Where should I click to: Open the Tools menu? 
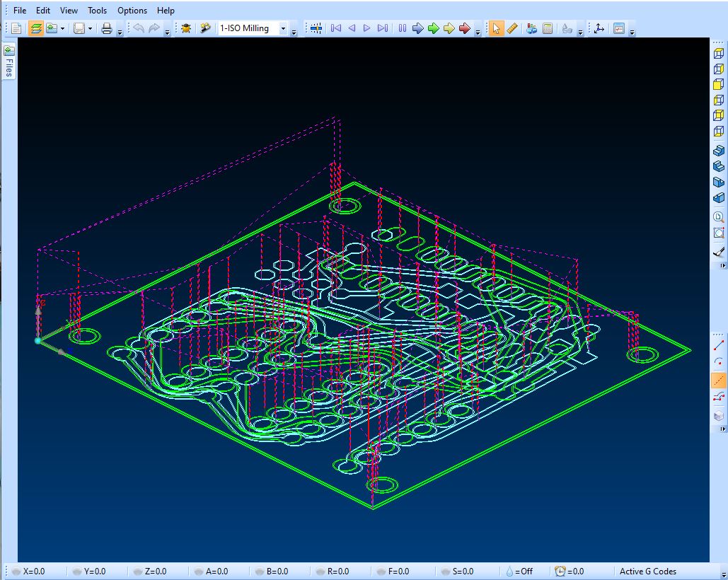97,11
